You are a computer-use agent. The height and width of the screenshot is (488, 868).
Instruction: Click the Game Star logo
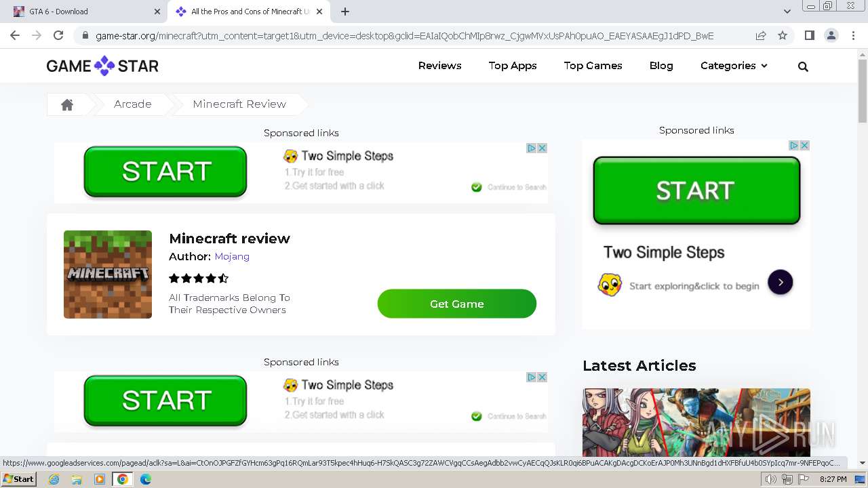coord(102,66)
